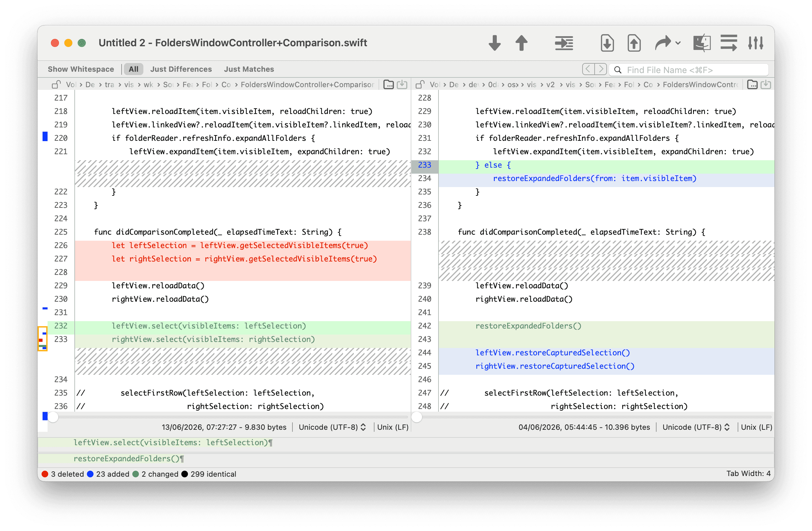
Task: Click left pane horizontal scroll knob
Action: [x=53, y=417]
